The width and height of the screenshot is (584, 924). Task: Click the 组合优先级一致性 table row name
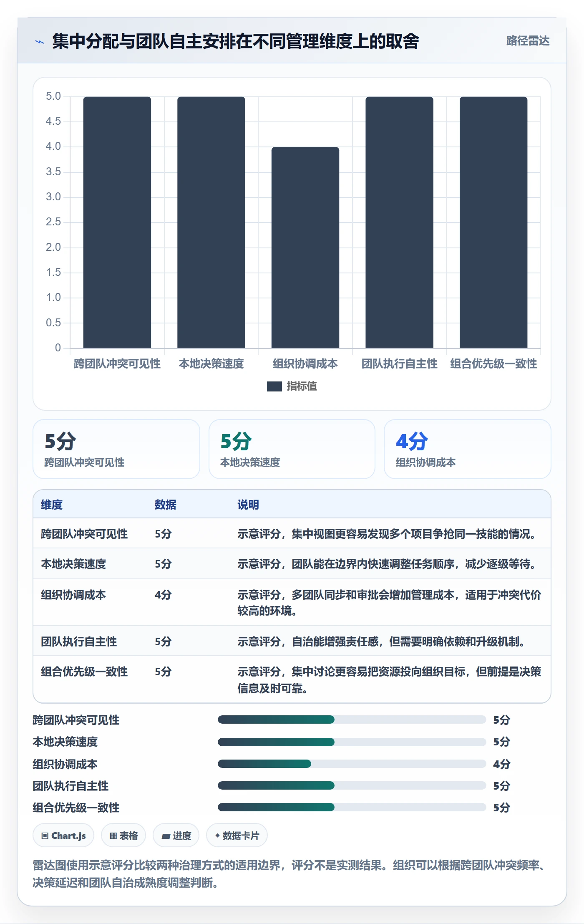[x=84, y=672]
